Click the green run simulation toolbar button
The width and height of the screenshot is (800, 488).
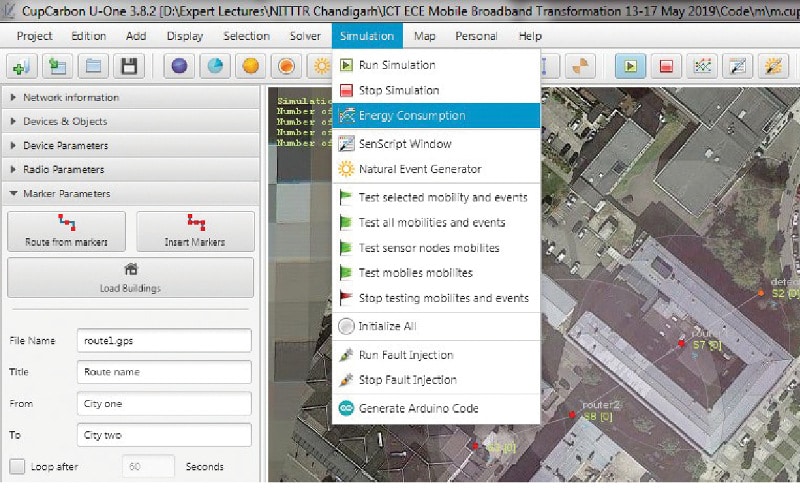(x=630, y=66)
